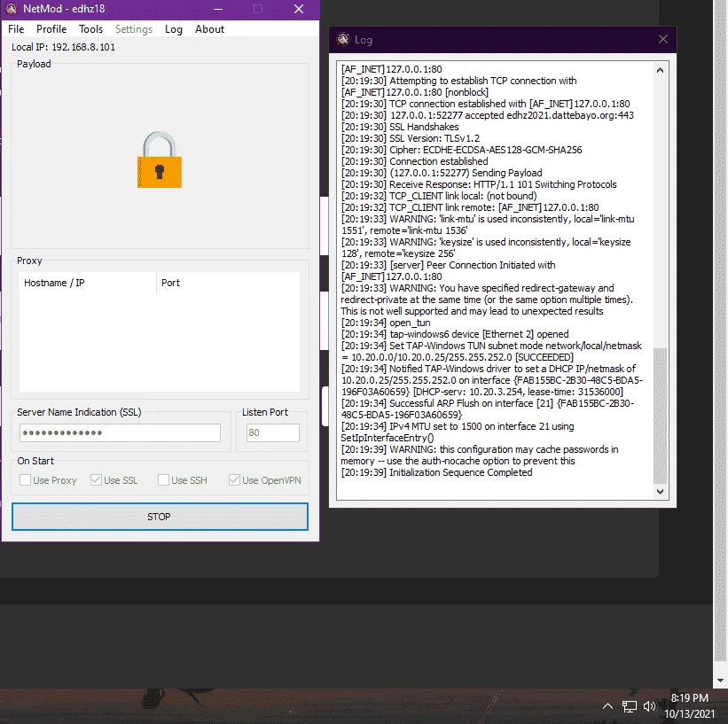Click log line '[20:19:34] open_tun'
This screenshot has width=728, height=724.
[x=386, y=323]
